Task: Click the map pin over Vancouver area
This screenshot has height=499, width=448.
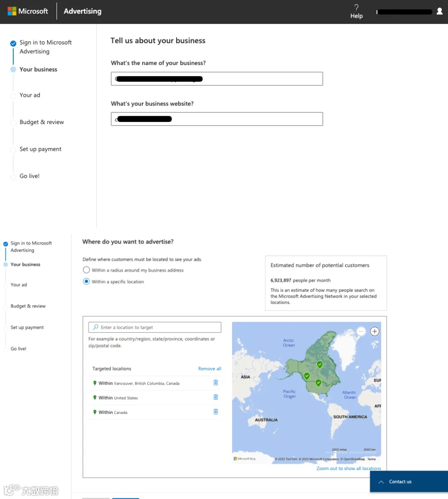Action: 307,376
